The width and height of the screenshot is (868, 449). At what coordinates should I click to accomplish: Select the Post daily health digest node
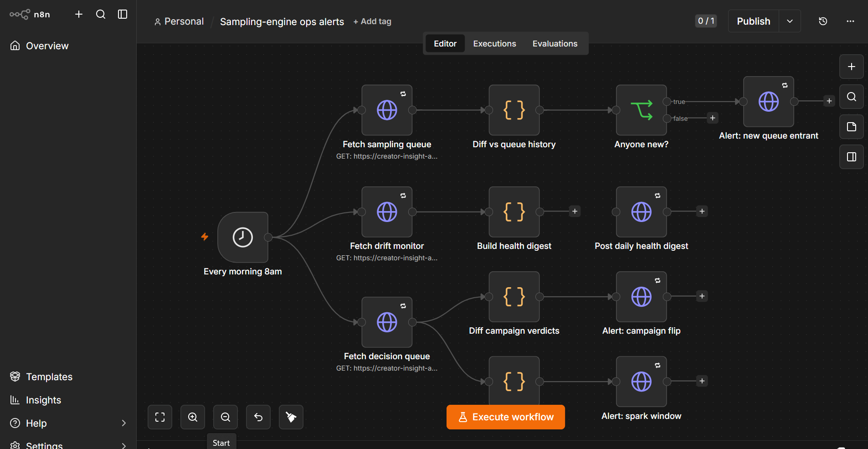641,212
